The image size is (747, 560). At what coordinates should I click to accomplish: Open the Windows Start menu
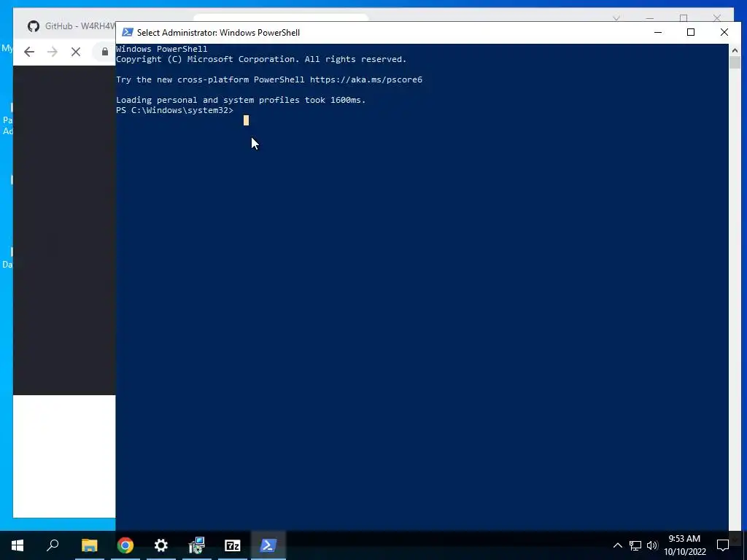18,545
